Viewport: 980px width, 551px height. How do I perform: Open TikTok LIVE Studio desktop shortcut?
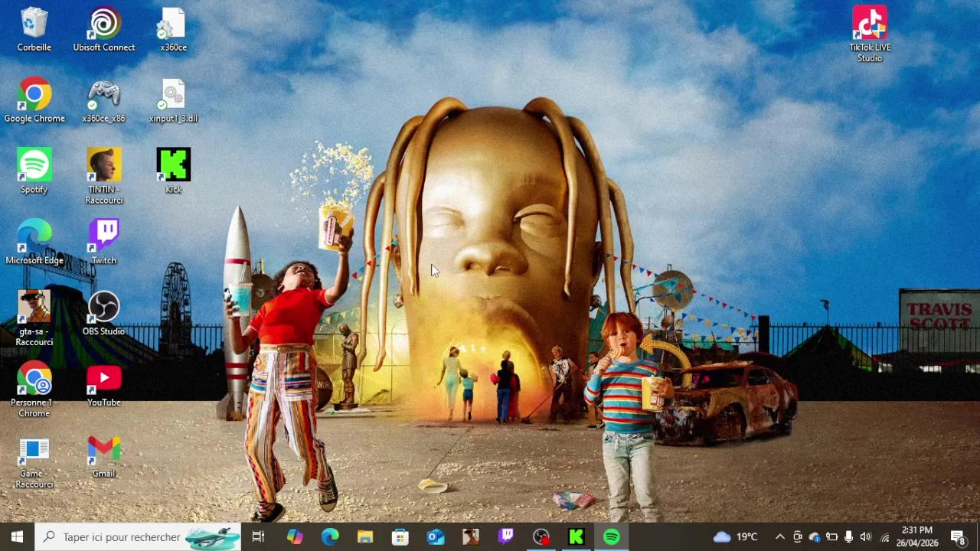870,34
